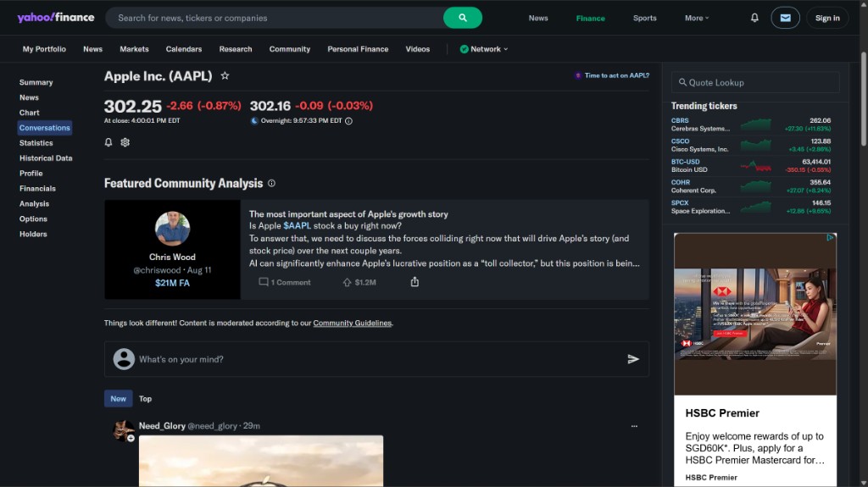Open My Portfolio nav item
This screenshot has width=868, height=487.
pos(44,49)
